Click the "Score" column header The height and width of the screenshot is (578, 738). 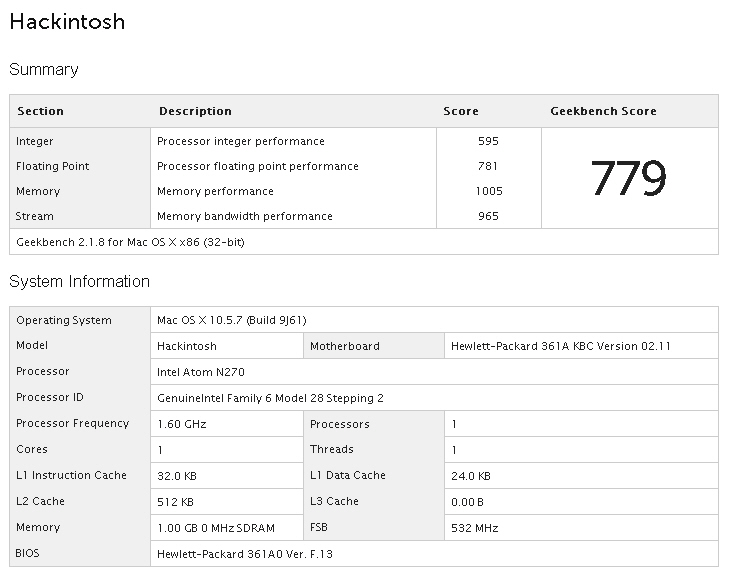[x=461, y=111]
